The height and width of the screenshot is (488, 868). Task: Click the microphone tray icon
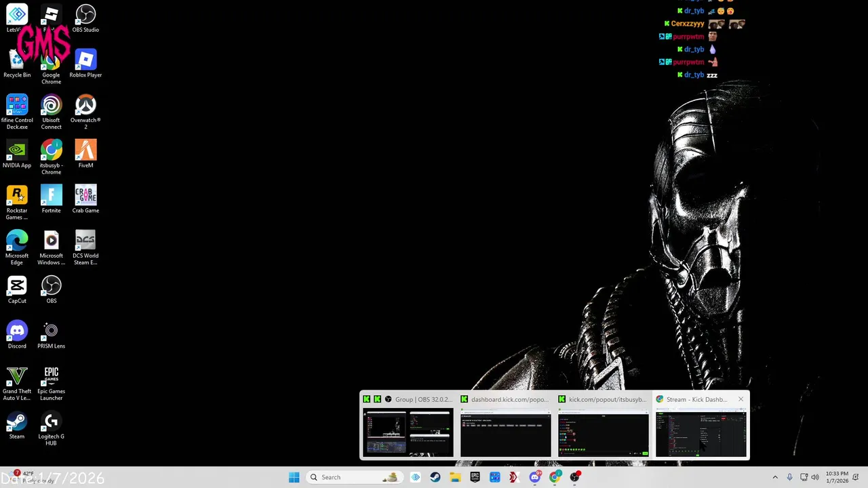tap(789, 477)
